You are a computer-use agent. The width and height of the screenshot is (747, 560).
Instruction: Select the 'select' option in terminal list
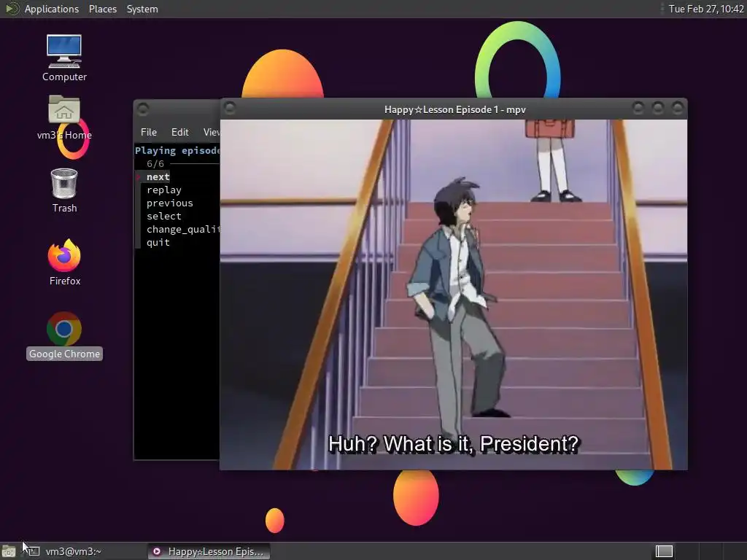(164, 216)
